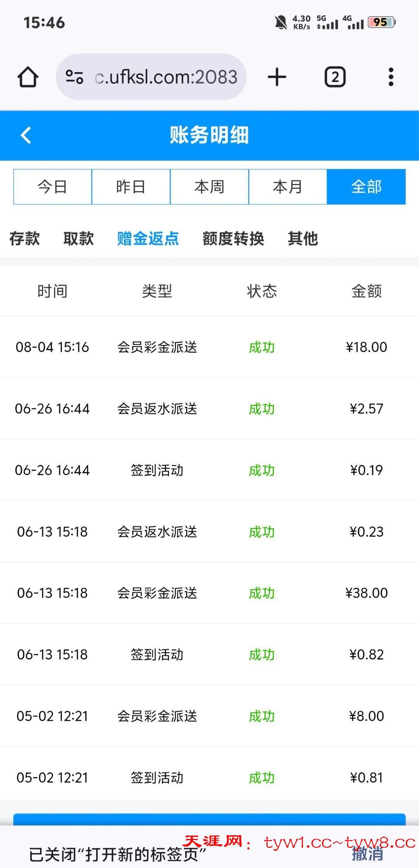The width and height of the screenshot is (419, 868).
Task: Tap 撤消 to undo closing tab
Action: 367,854
